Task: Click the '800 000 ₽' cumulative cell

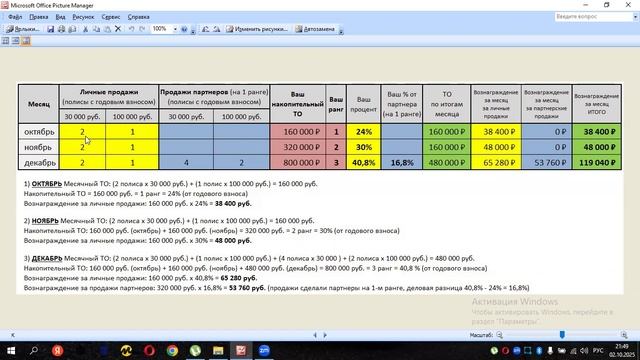Action: (x=298, y=162)
